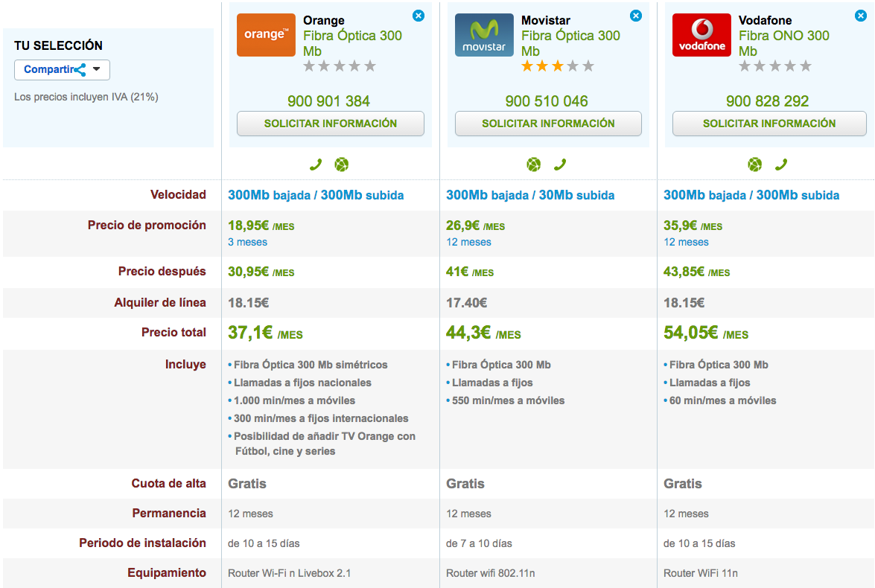This screenshot has height=588, width=875.
Task: Click Orange phone number 900 901 384
Action: pos(328,101)
